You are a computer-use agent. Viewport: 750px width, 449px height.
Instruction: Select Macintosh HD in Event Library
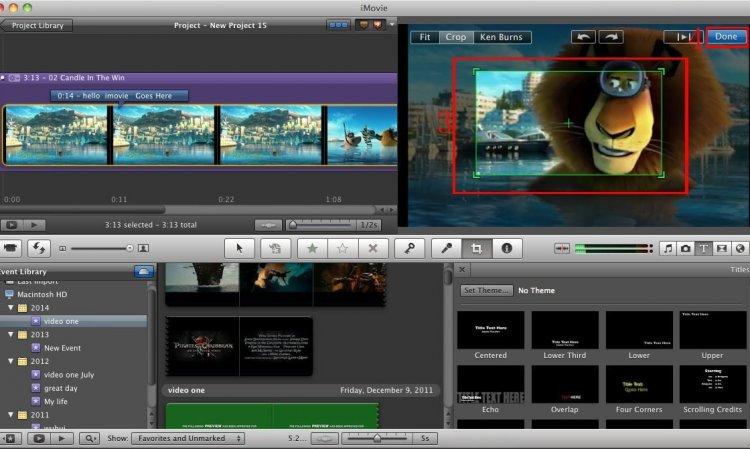[42, 295]
